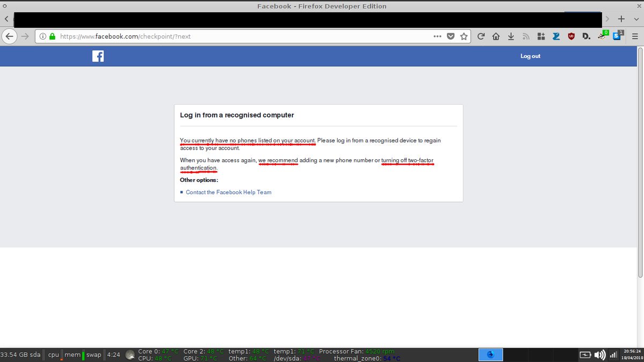
Task: Open Contact the Facebook Help Team link
Action: click(x=229, y=192)
